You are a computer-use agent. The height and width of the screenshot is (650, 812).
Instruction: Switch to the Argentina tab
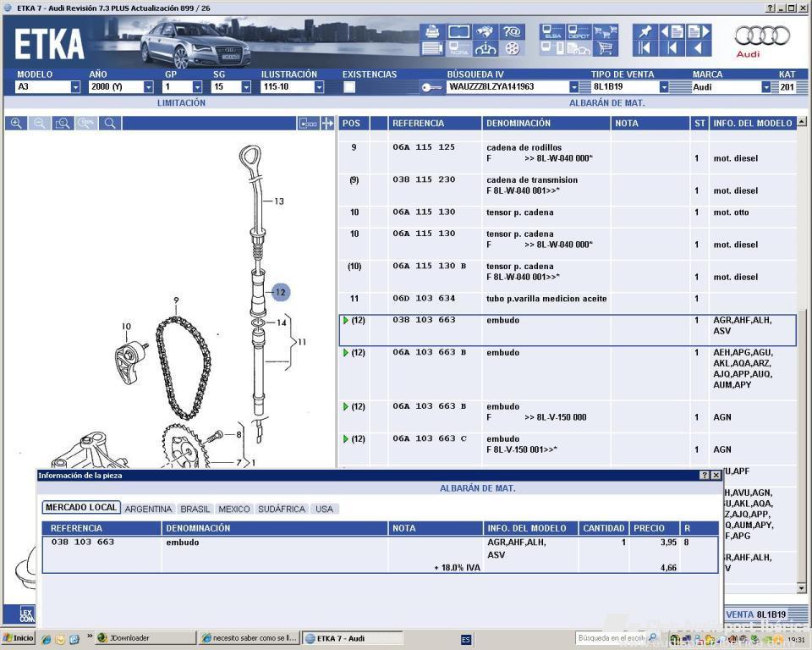[148, 509]
